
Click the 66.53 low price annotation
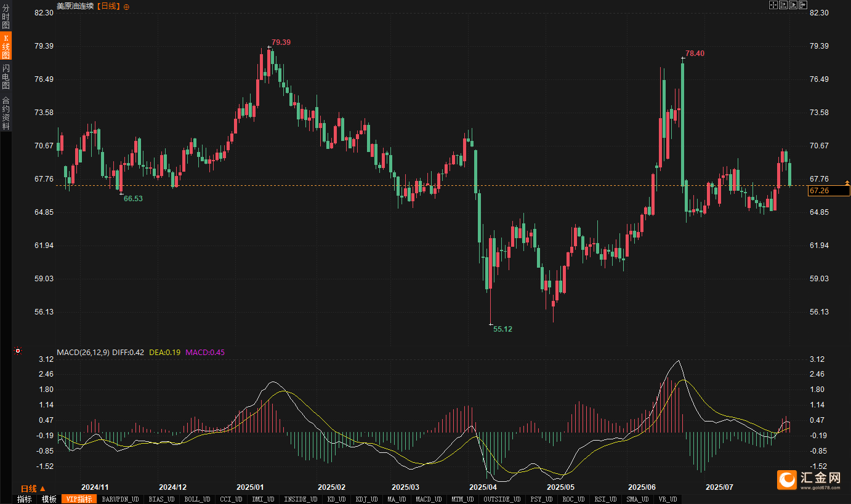(133, 199)
